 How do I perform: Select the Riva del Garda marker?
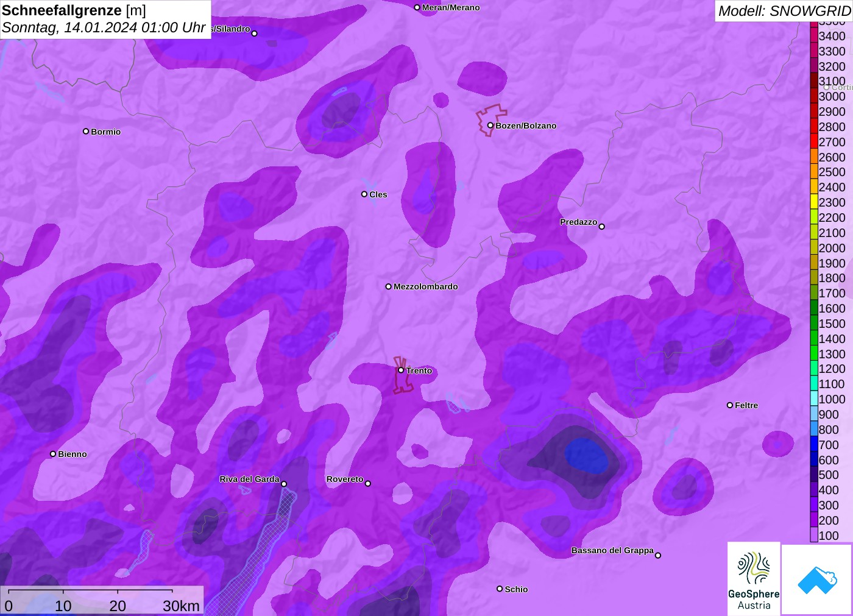tap(284, 484)
